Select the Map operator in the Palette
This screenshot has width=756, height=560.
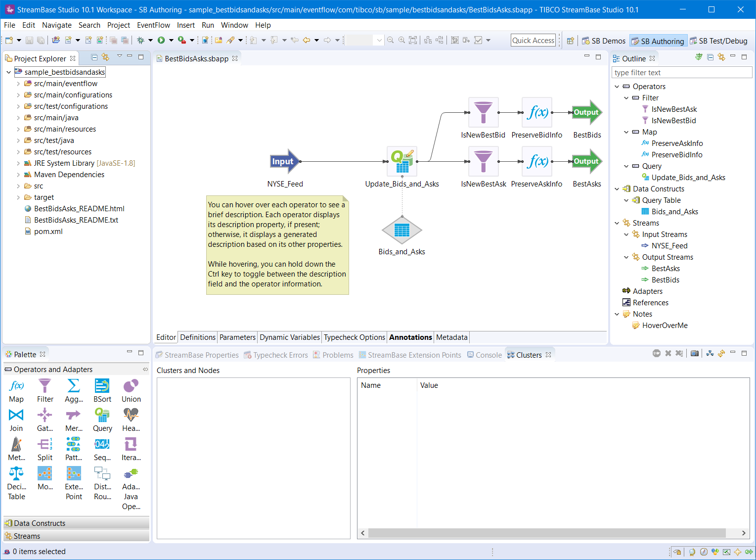pos(16,391)
